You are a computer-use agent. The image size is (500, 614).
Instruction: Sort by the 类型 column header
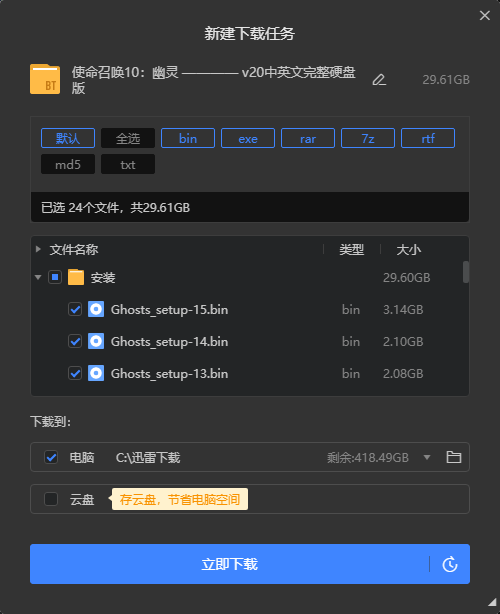click(352, 249)
